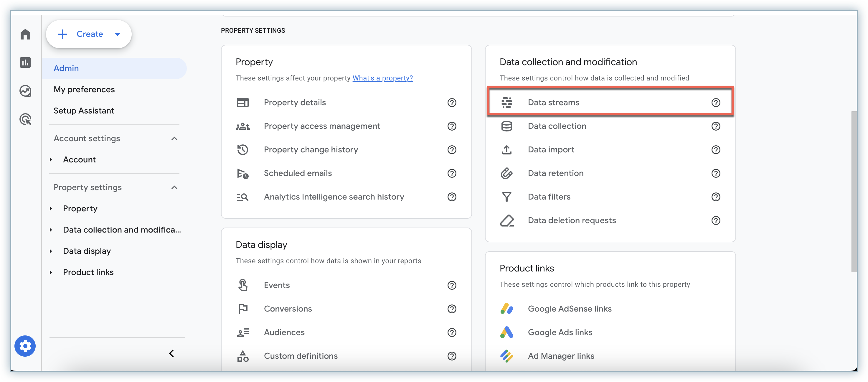Open the Data streams setting
Viewport: 868px width, 382px height.
tap(553, 103)
